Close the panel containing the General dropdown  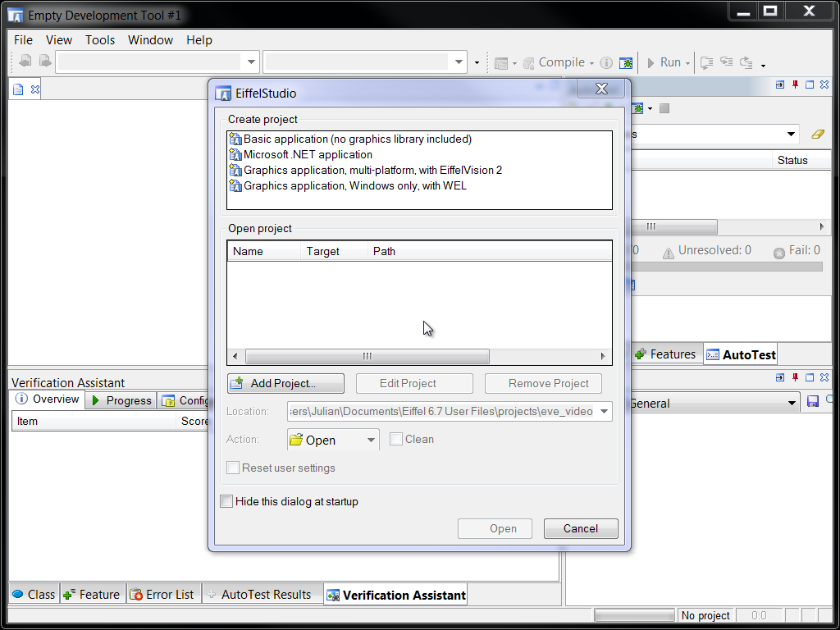coord(824,377)
